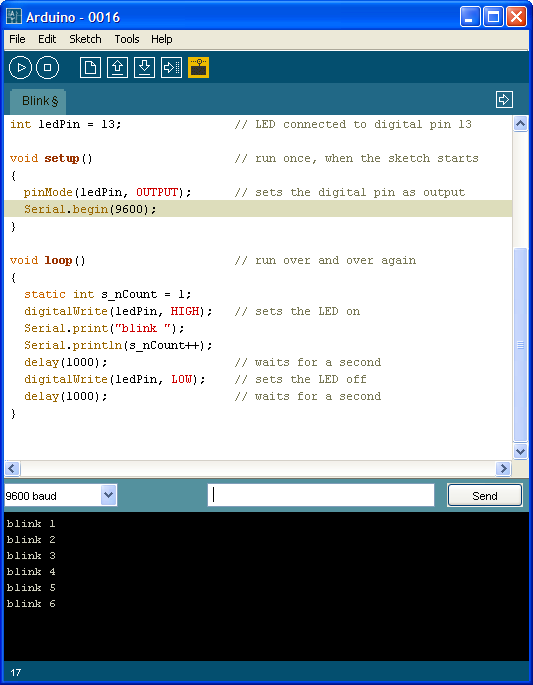Click the Stop button in toolbar
533x685 pixels.
47,68
